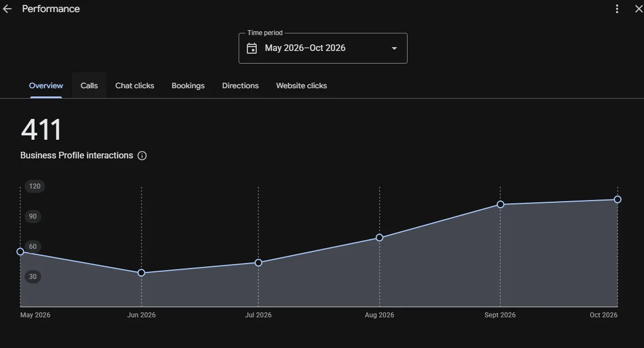Screen dimensions: 644x348
Task: Click the 411 interactions total
Action: click(x=41, y=130)
